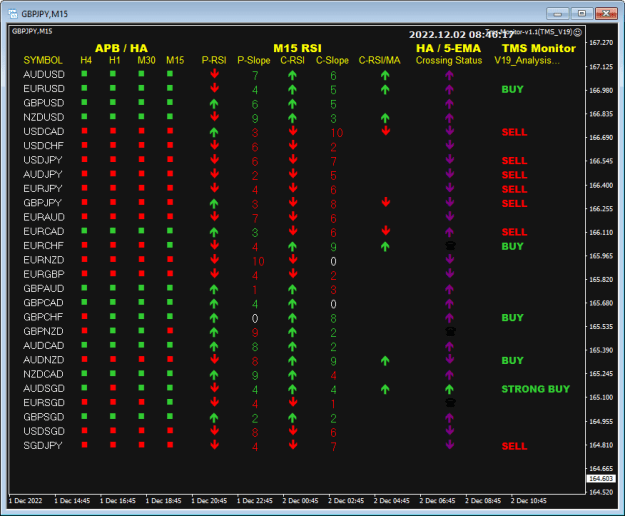625x516 pixels.
Task: Click the M30 column header
Action: (x=146, y=61)
